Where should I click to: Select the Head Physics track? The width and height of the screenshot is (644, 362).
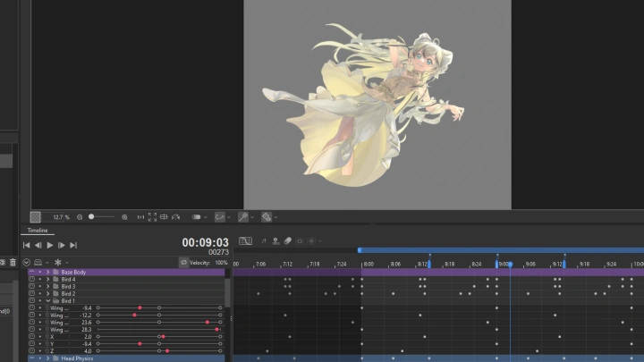click(134, 358)
